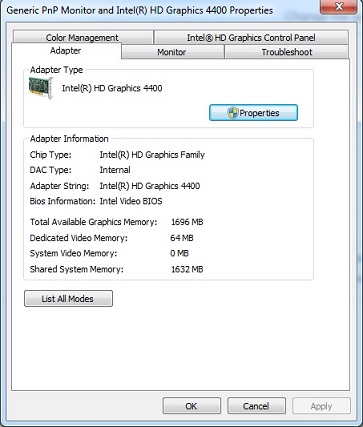
Task: Click the dialog title bar text
Action: pyautogui.click(x=140, y=10)
